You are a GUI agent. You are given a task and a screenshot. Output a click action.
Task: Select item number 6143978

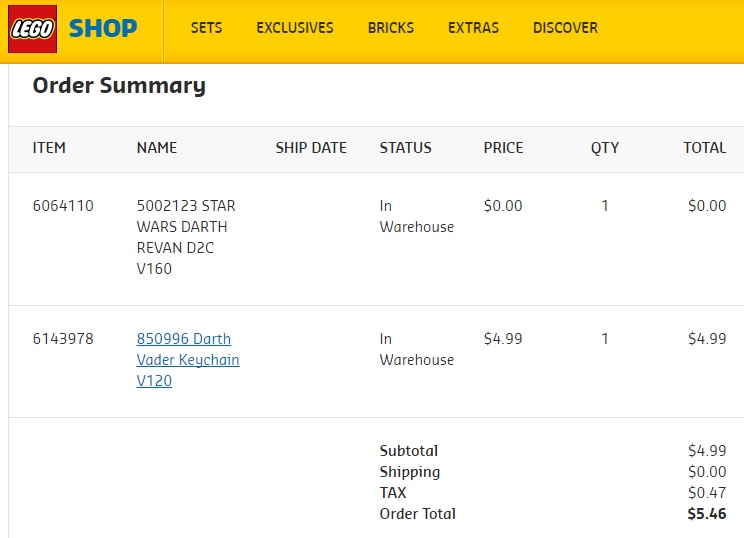coord(63,339)
